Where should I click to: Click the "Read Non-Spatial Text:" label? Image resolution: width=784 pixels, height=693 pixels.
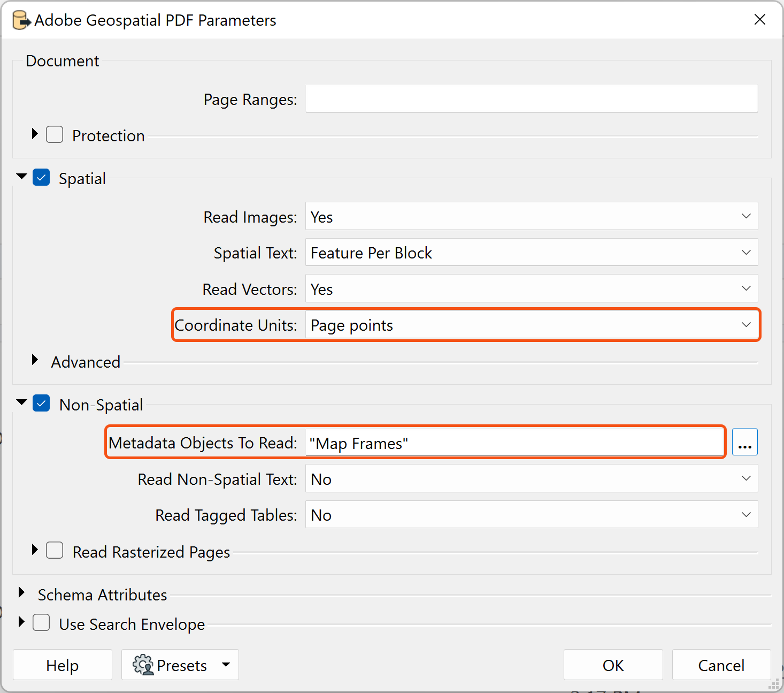218,479
